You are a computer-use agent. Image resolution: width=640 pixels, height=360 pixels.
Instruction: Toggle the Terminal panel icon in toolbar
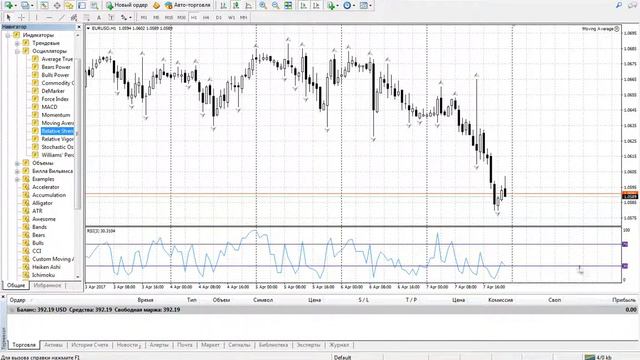click(x=82, y=5)
